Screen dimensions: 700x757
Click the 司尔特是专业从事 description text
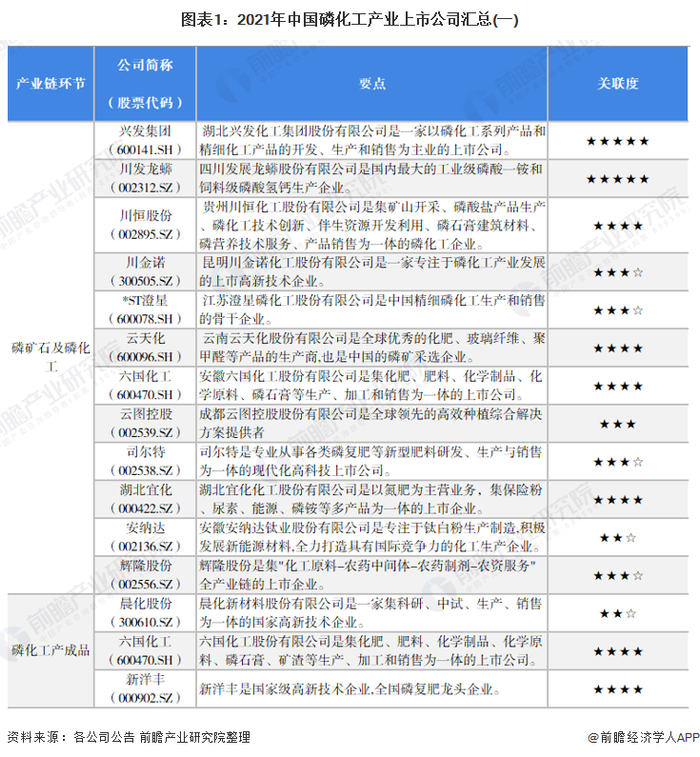372,462
